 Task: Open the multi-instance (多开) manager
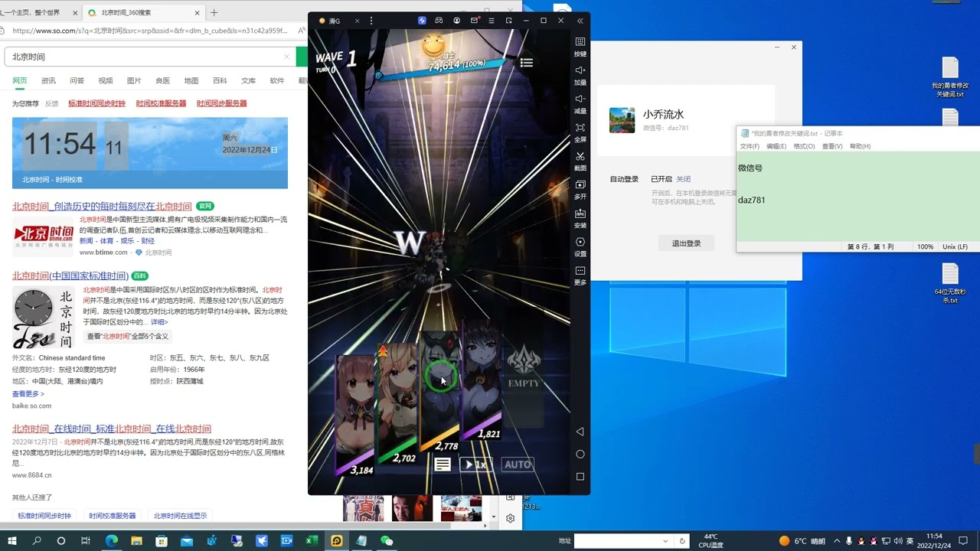tap(580, 184)
